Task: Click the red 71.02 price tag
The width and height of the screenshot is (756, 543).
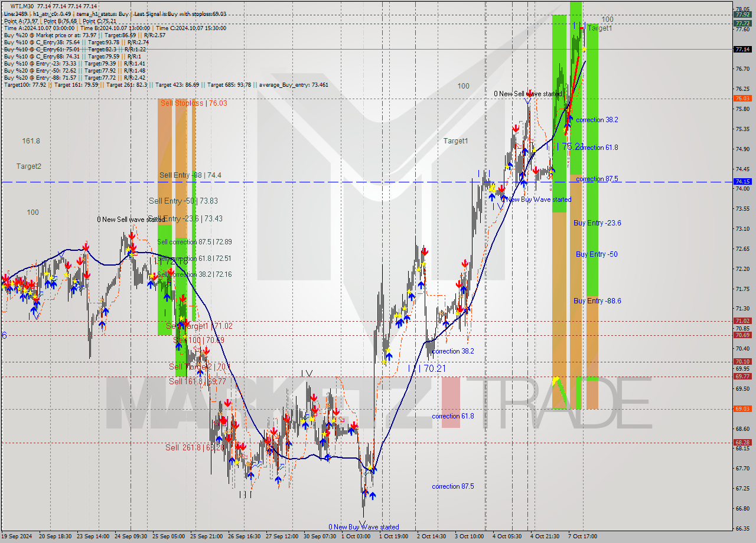Action: tap(742, 321)
